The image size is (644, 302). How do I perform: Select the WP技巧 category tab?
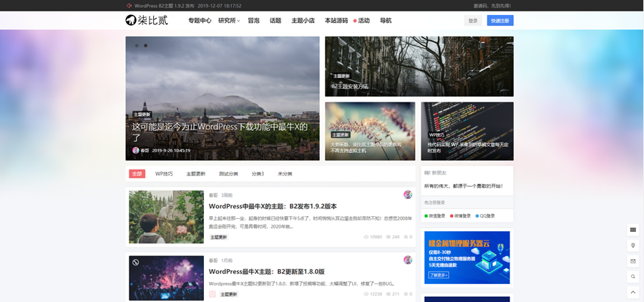[x=164, y=174]
